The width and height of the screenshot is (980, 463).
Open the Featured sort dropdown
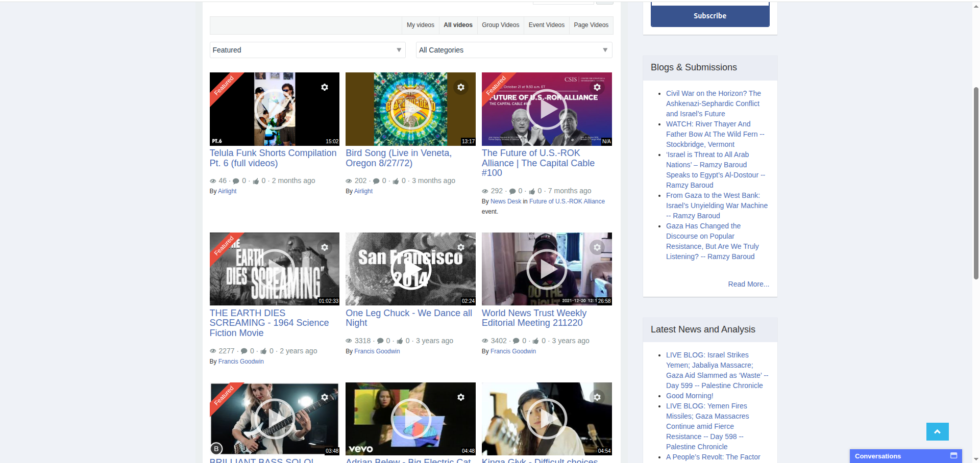point(307,50)
